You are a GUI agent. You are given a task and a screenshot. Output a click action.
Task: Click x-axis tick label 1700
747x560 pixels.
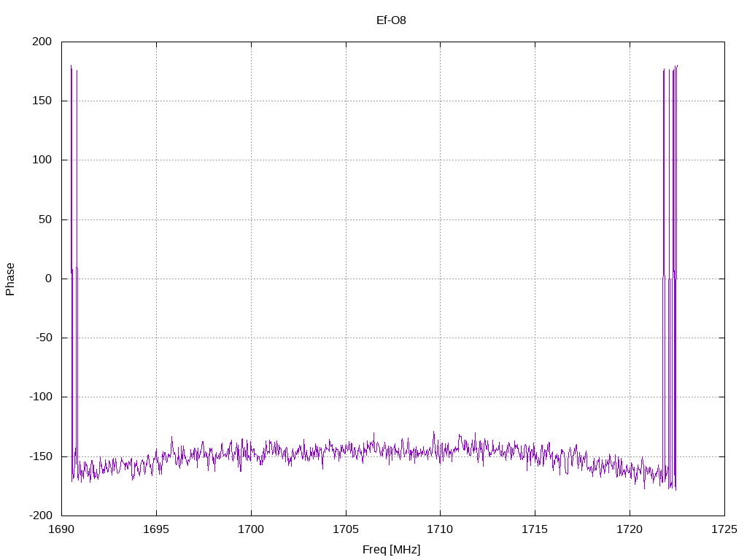251,529
